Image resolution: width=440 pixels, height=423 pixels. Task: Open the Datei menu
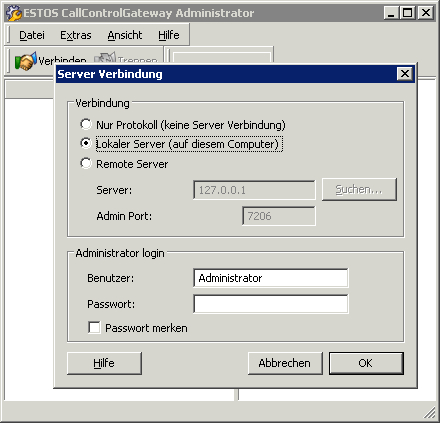pyautogui.click(x=32, y=35)
